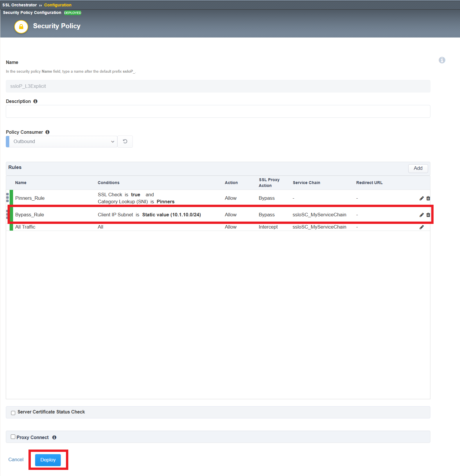The image size is (460, 476).
Task: Edit the All Traffic rule pencil icon
Action: pyautogui.click(x=422, y=227)
